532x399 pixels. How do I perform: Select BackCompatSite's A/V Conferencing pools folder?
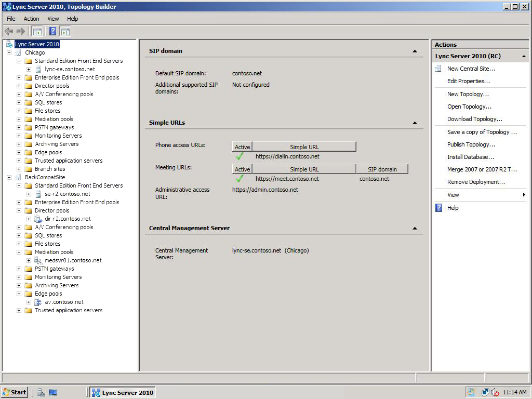click(x=64, y=228)
